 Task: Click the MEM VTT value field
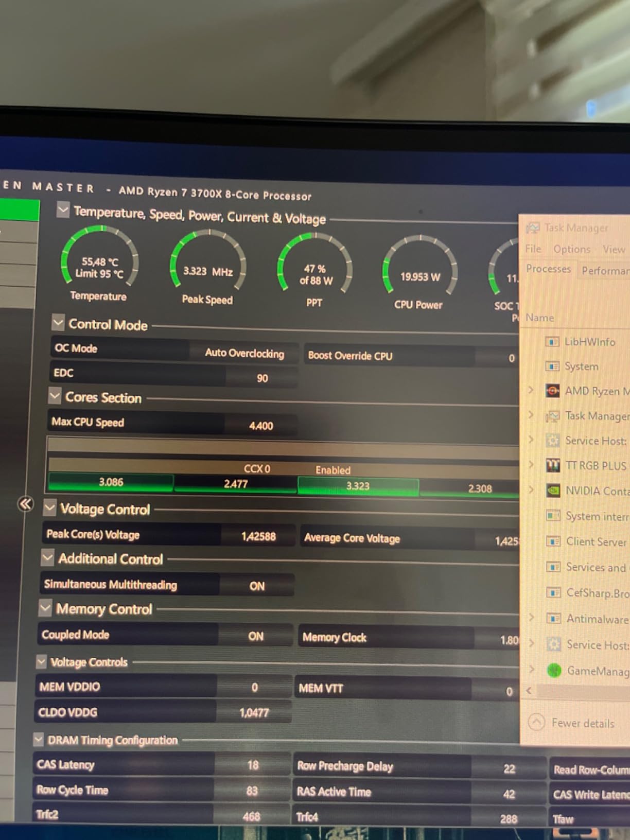click(496, 691)
